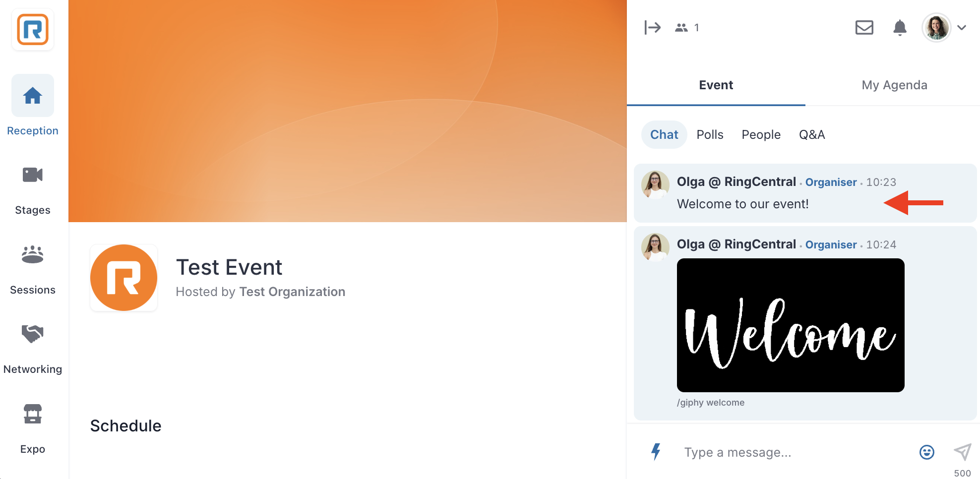View attendee count people icon
Viewport: 980px width, 479px height.
681,28
